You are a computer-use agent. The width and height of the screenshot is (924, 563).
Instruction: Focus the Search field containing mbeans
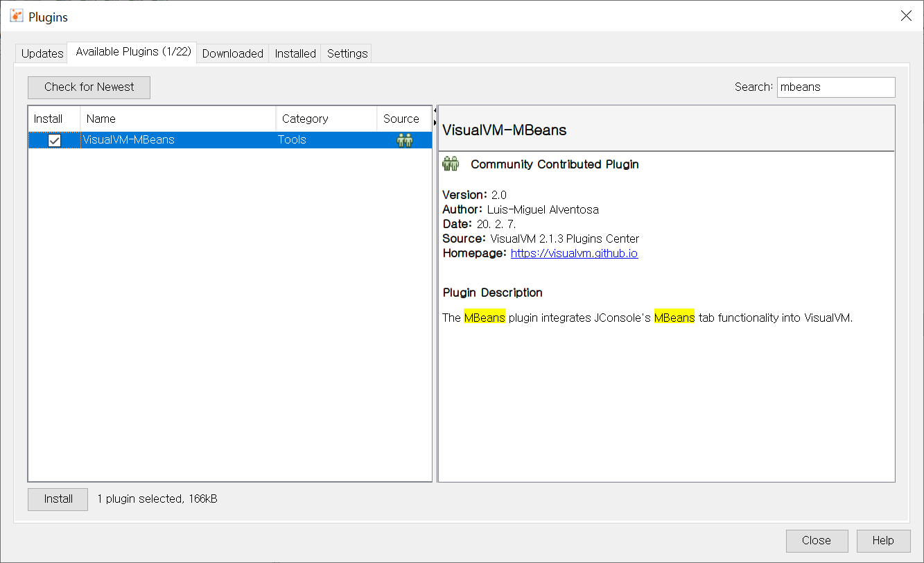coord(836,87)
